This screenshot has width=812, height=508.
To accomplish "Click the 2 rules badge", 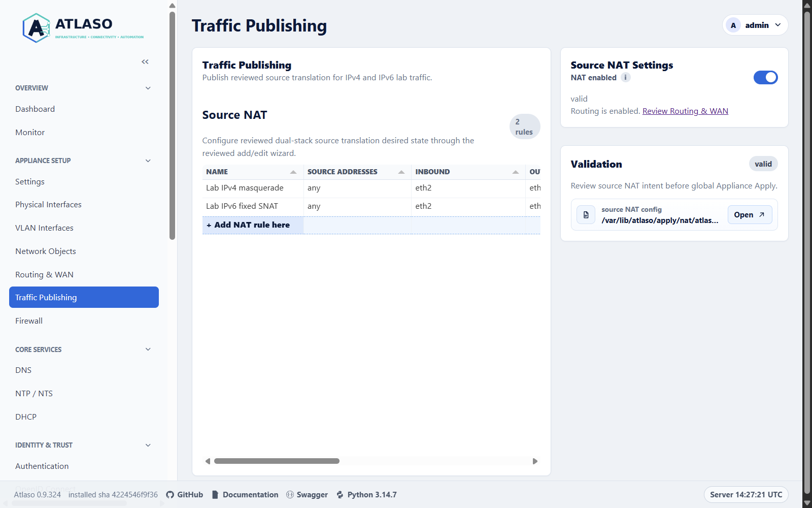I will (x=525, y=126).
